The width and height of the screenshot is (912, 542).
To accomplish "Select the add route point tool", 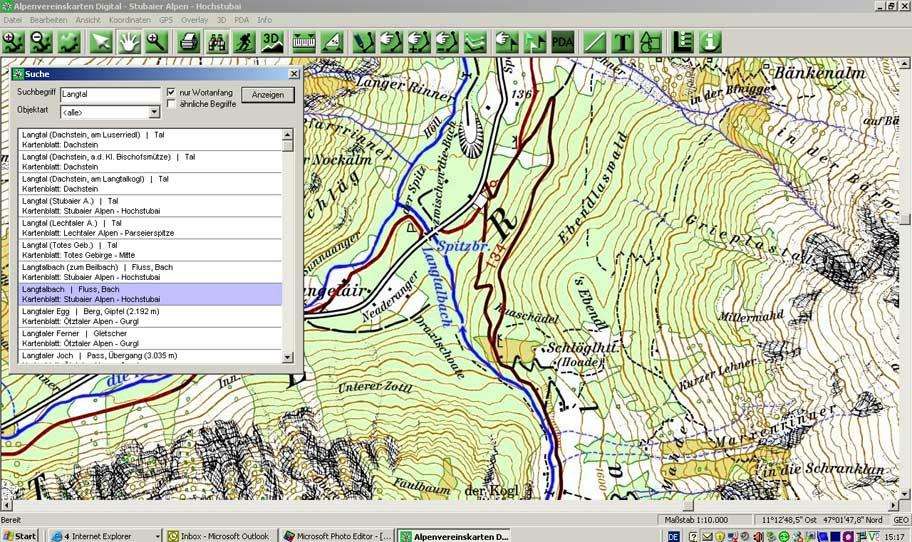I will 419,42.
